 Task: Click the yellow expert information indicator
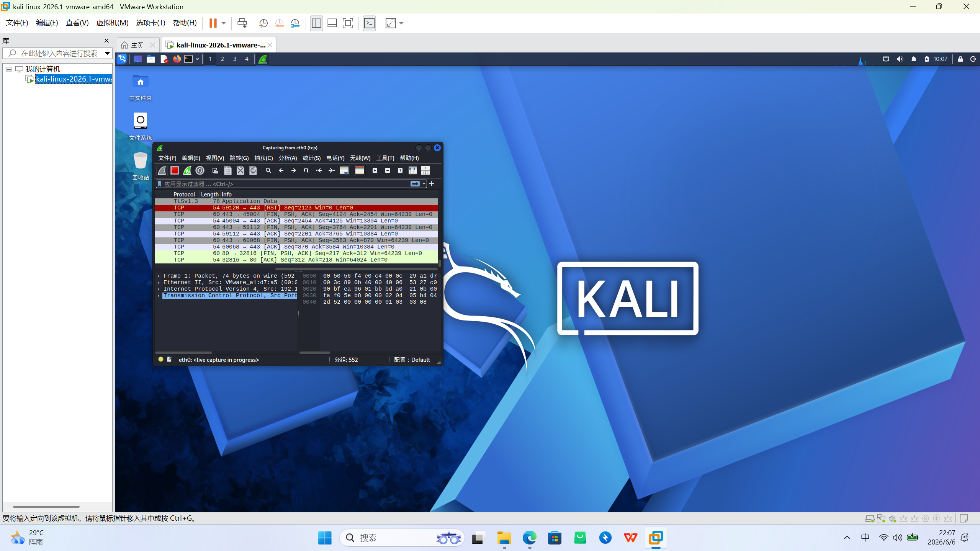[x=161, y=360]
